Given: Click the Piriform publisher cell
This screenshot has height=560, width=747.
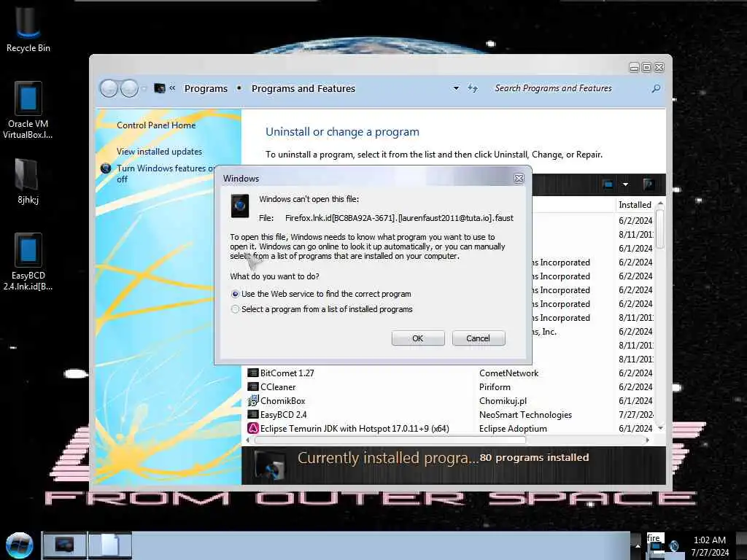Looking at the screenshot, I should 495,386.
